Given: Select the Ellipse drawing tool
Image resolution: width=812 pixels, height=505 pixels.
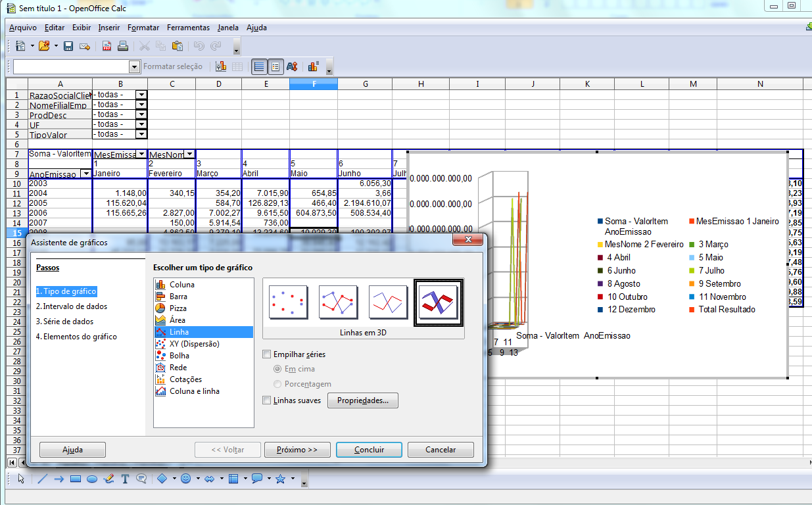Looking at the screenshot, I should coord(91,479).
